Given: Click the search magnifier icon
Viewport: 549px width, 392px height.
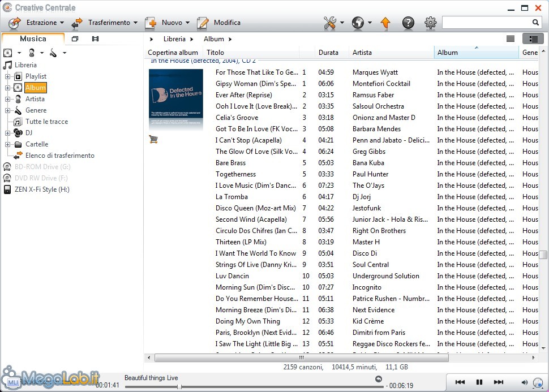Looking at the screenshot, I should [535, 23].
